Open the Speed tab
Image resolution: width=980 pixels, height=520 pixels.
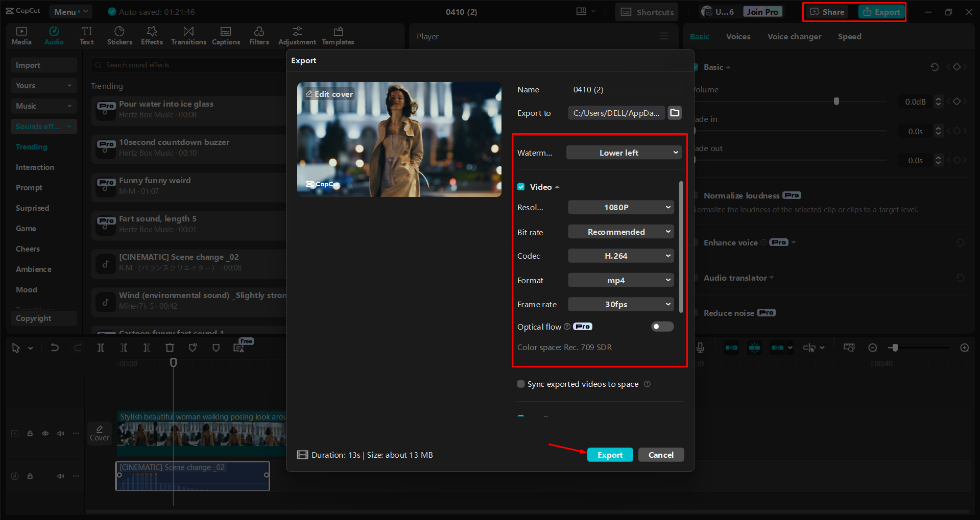(x=849, y=37)
